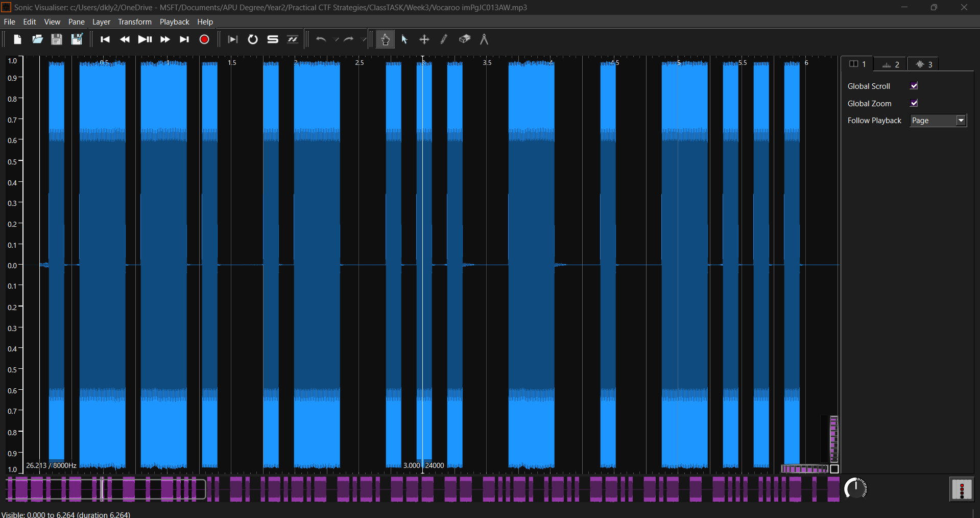Toggle loop playback mode

[x=252, y=39]
